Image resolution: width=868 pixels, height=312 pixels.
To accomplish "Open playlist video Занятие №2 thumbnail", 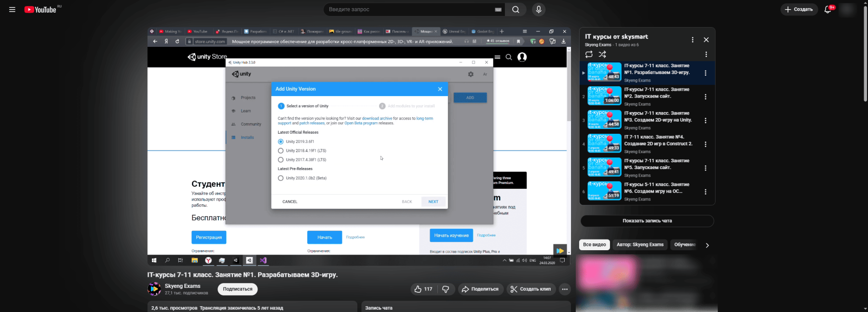I will 604,96.
